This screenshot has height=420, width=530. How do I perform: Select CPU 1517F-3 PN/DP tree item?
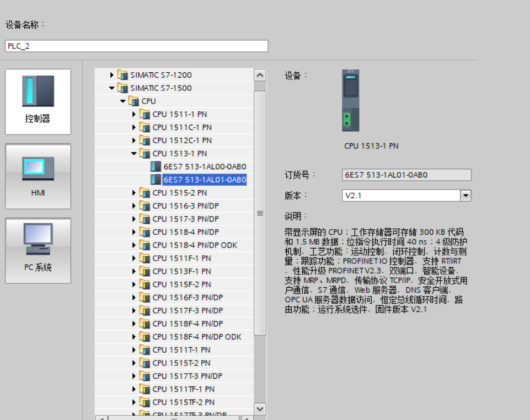[x=188, y=311]
